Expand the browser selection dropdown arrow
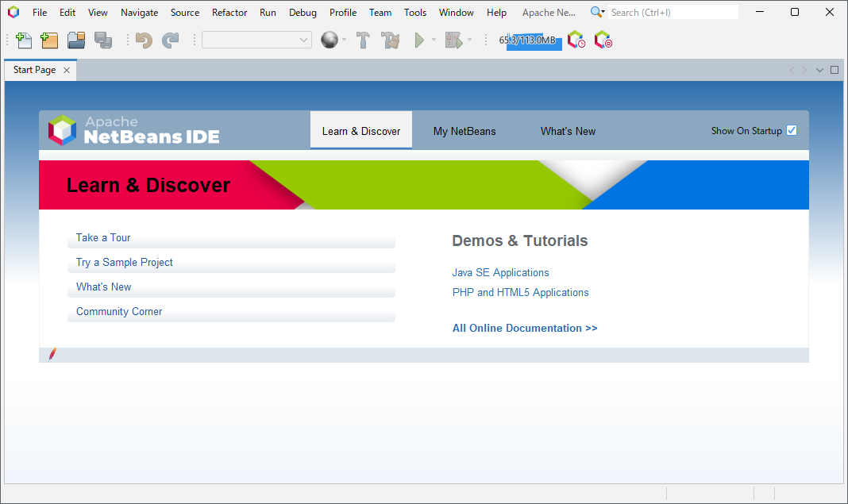Viewport: 848px width, 504px height. pyautogui.click(x=344, y=40)
